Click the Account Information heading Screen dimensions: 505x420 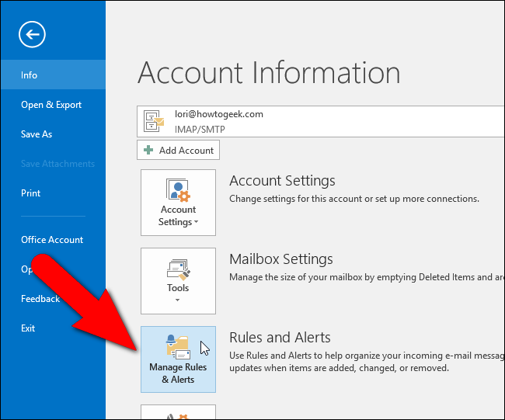pyautogui.click(x=269, y=74)
